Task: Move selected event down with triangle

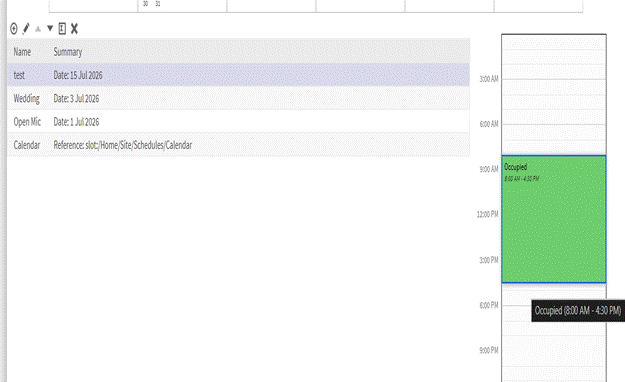Action: [x=50, y=29]
